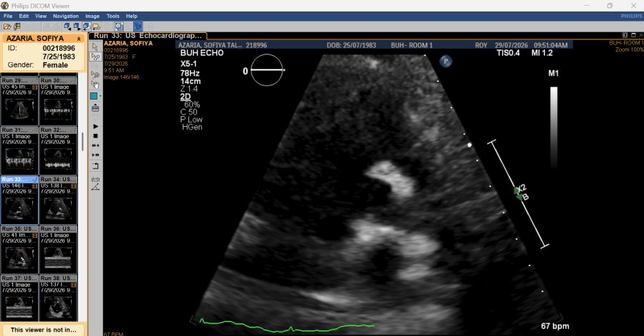The width and height of the screenshot is (644, 336).
Task: Toggle the overlapping windows layout button
Action: 119,27
